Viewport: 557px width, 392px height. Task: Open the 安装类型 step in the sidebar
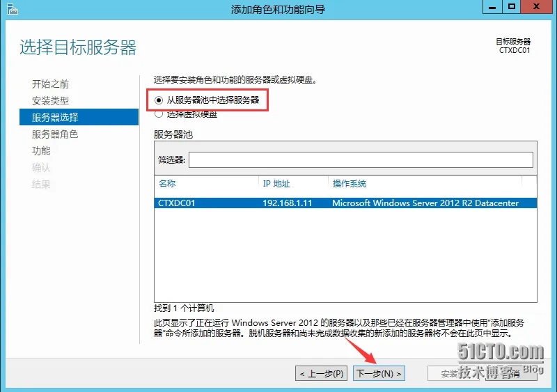click(x=50, y=100)
